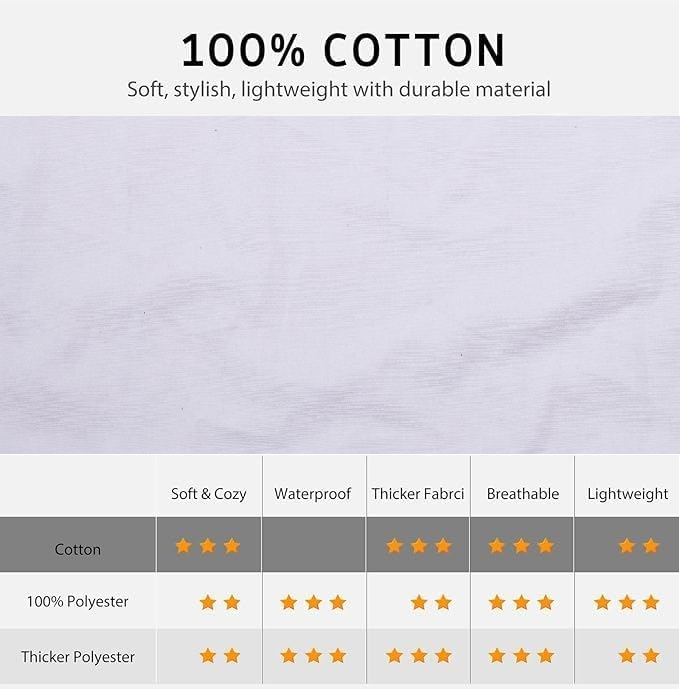Click the 100% Polyester row label
The height and width of the screenshot is (692, 684).
(78, 602)
